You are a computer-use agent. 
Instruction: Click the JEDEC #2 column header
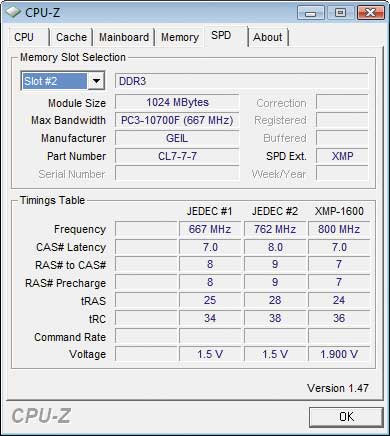275,211
